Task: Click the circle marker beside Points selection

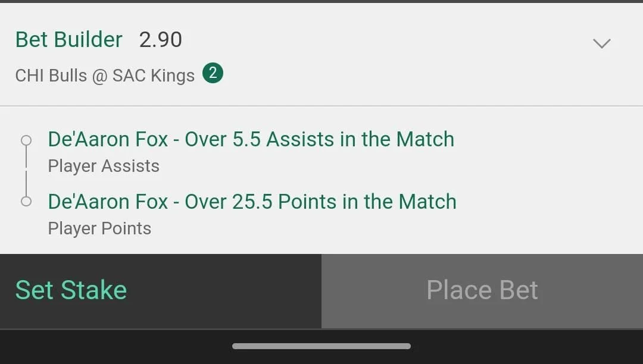Action: (26, 202)
